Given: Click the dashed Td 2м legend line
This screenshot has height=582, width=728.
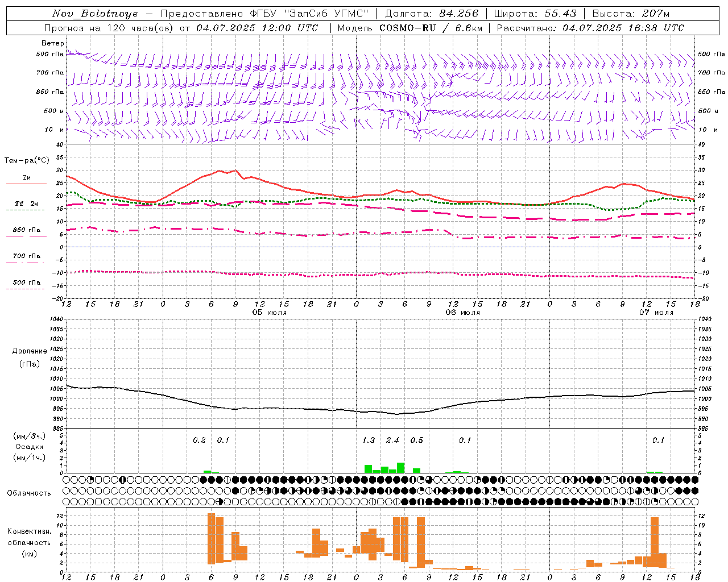Looking at the screenshot, I should click(25, 210).
